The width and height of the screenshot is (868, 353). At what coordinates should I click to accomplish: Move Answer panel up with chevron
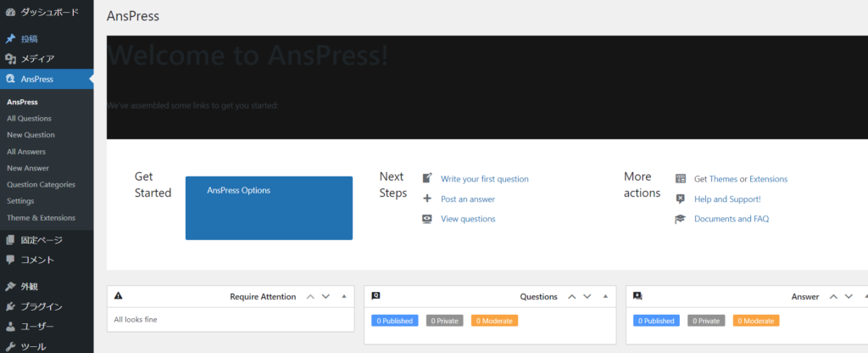(x=833, y=297)
